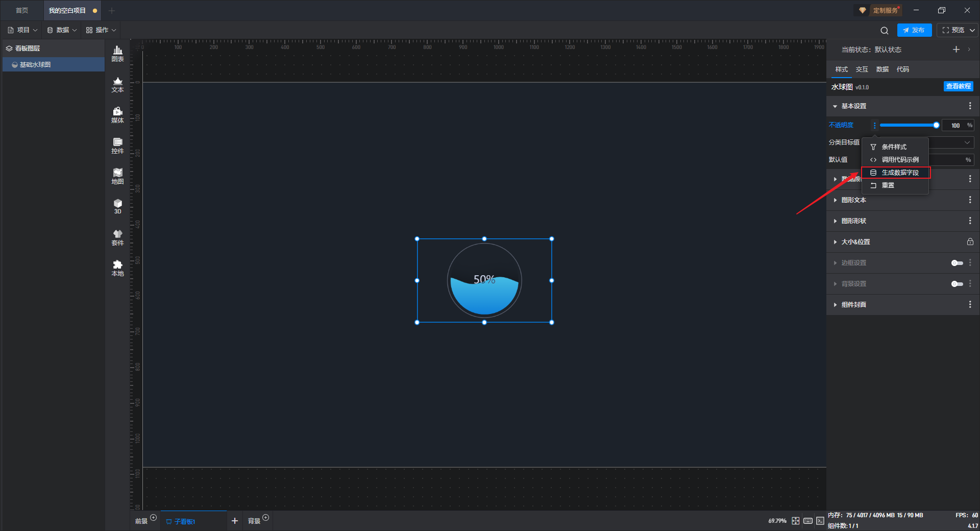Add a new sub-board with the plus icon
The image size is (980, 531).
235,521
